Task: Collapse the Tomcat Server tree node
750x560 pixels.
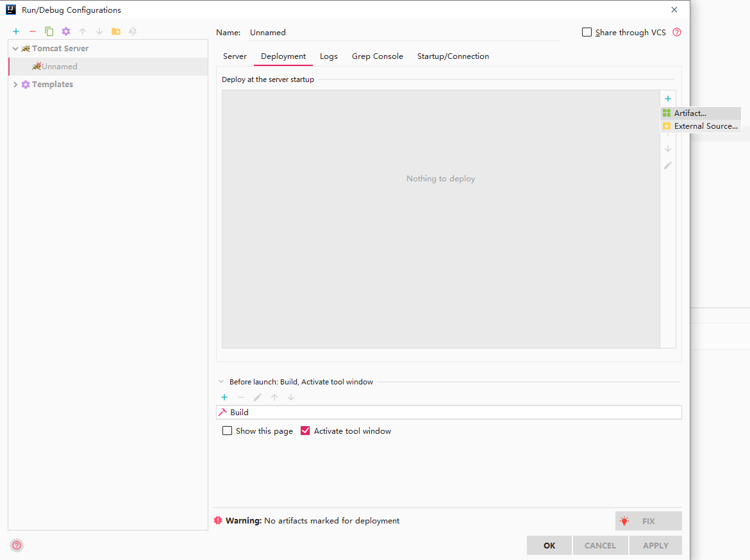Action: click(15, 48)
